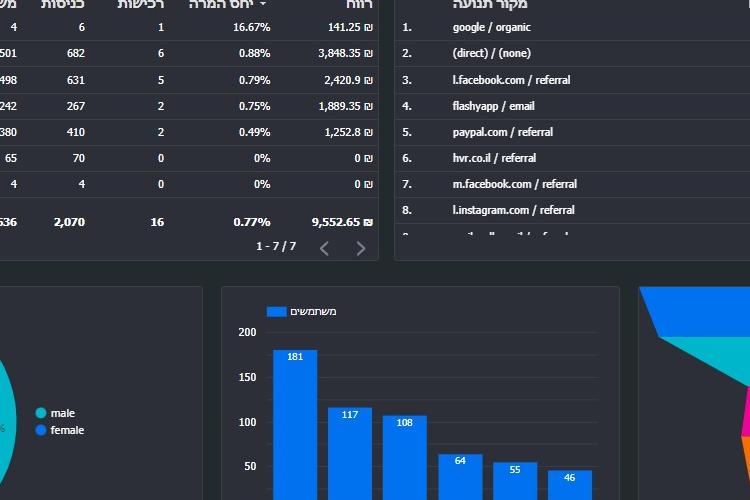Image resolution: width=750 pixels, height=500 pixels.
Task: Click the male legend label
Action: pyautogui.click(x=63, y=413)
